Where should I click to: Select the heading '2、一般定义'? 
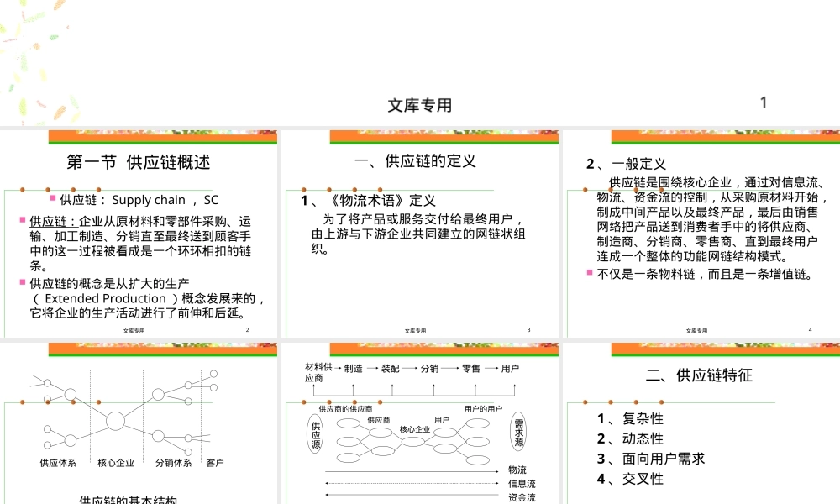(x=626, y=164)
